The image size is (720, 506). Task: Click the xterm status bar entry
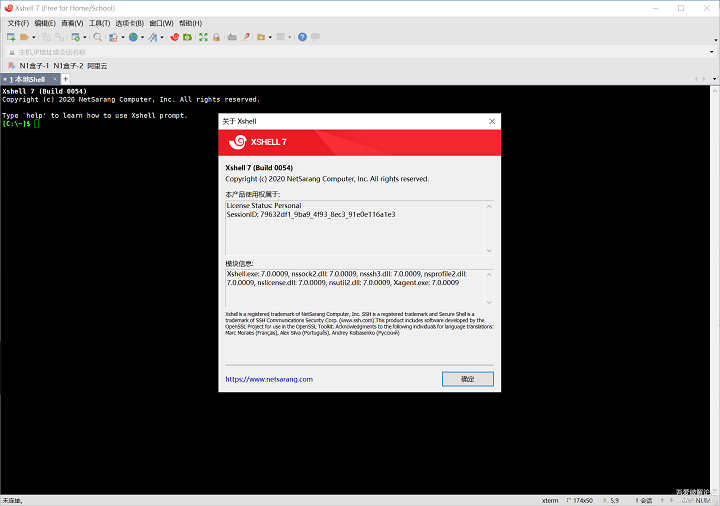550,500
